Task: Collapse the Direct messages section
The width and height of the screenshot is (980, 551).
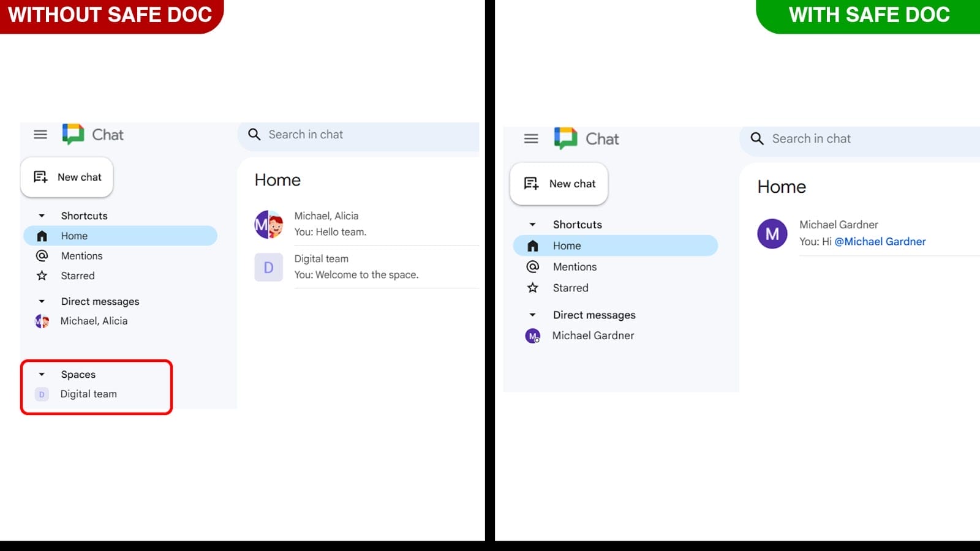Action: [x=41, y=301]
